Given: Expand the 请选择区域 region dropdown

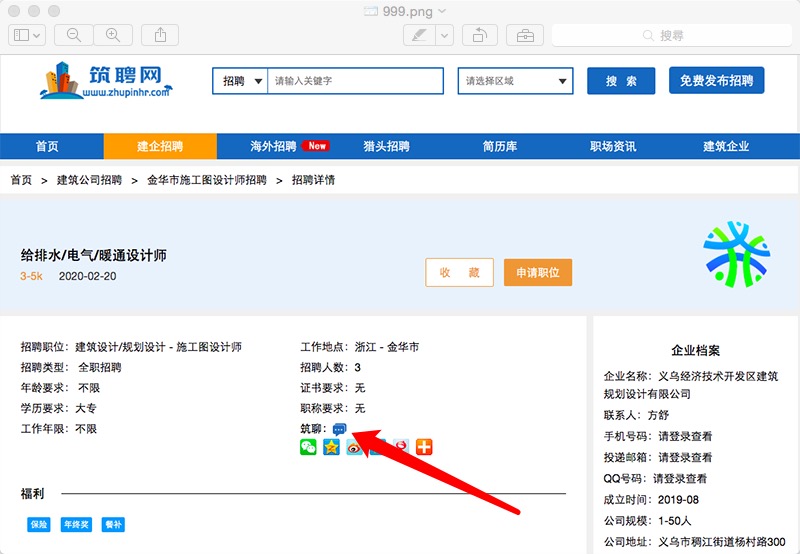Looking at the screenshot, I should (x=515, y=81).
